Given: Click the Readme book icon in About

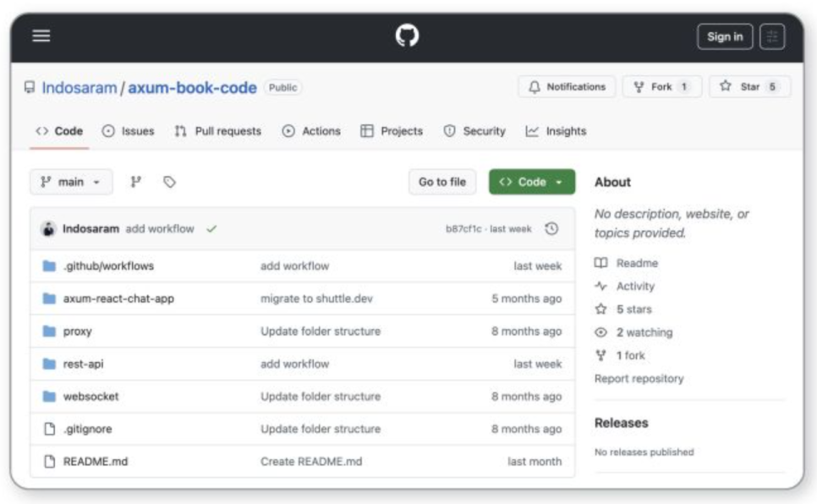Looking at the screenshot, I should pyautogui.click(x=600, y=263).
